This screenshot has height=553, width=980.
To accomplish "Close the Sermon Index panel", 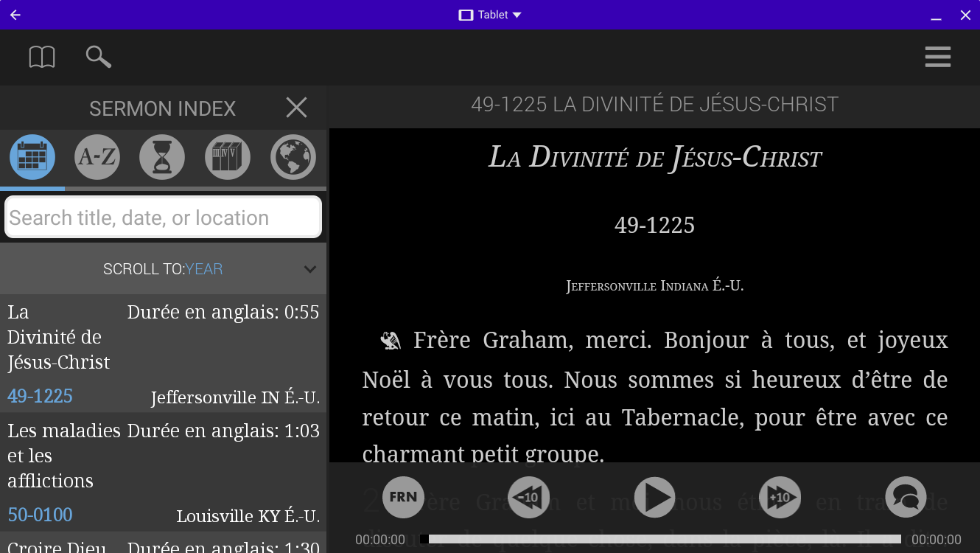I will (x=296, y=108).
